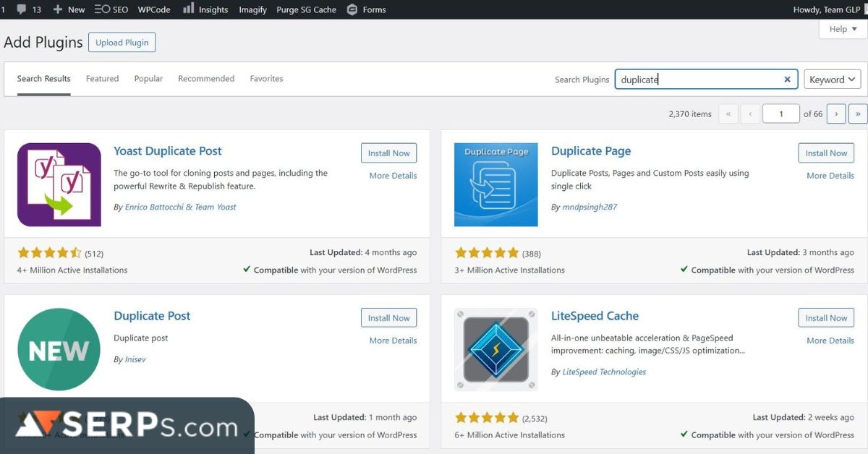868x454 pixels.
Task: Install the LiteSpeed Cache plugin
Action: click(x=826, y=318)
